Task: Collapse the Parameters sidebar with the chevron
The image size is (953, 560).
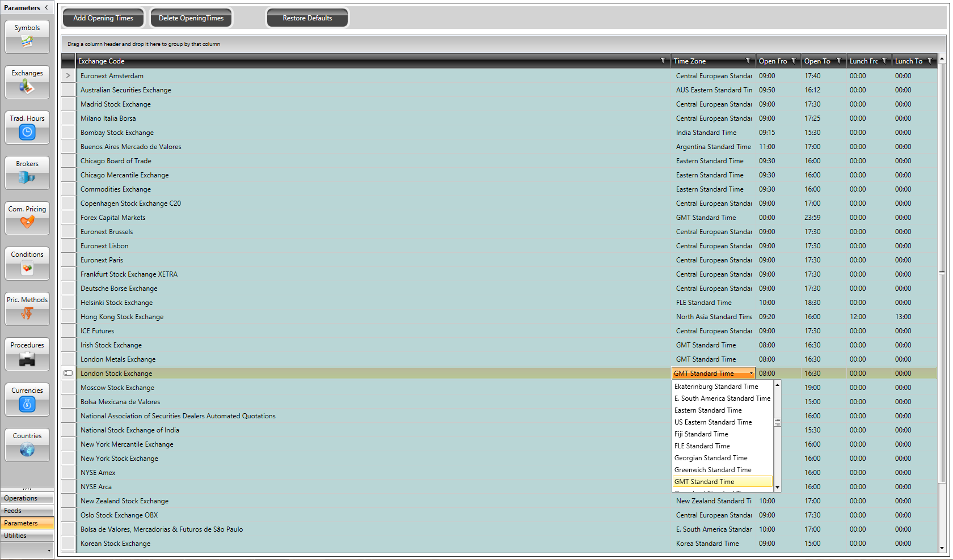Action: tap(47, 7)
